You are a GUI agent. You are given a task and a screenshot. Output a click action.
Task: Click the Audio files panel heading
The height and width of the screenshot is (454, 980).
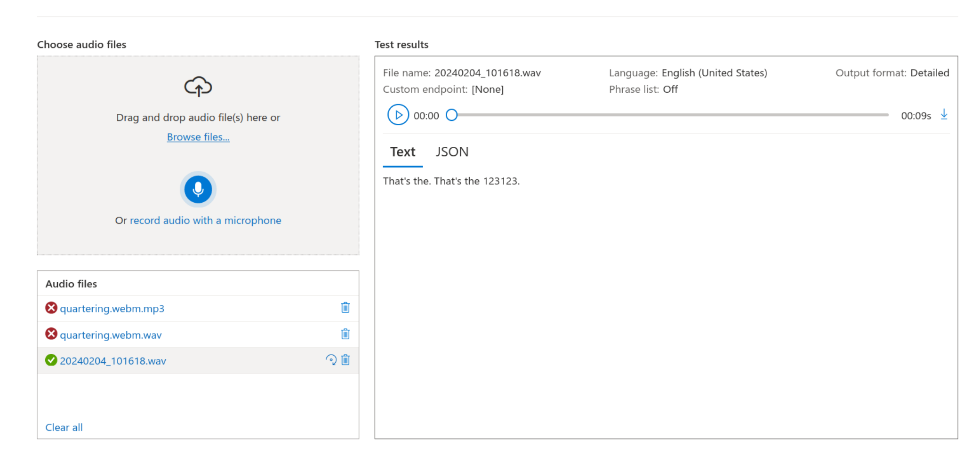pos(71,284)
